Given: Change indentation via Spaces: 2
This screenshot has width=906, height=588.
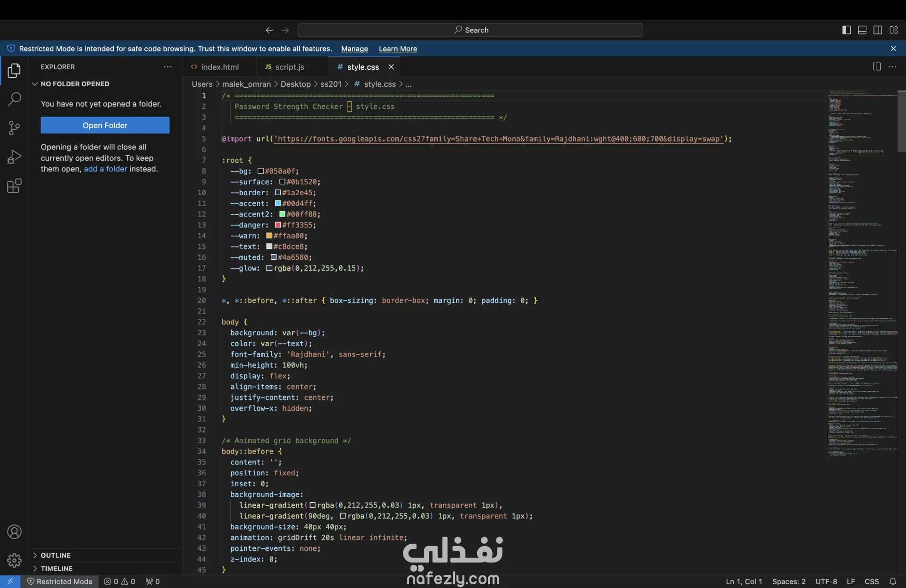Looking at the screenshot, I should [x=789, y=581].
